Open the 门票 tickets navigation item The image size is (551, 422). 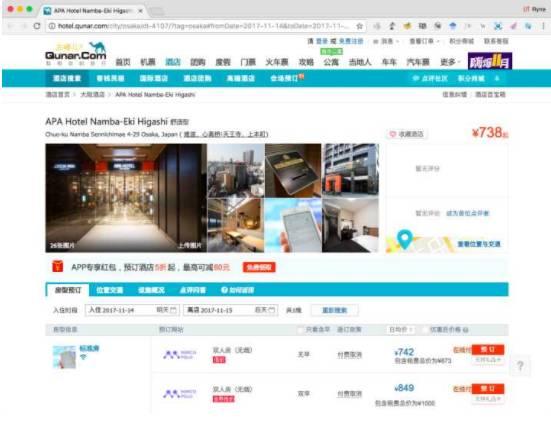[x=248, y=62]
